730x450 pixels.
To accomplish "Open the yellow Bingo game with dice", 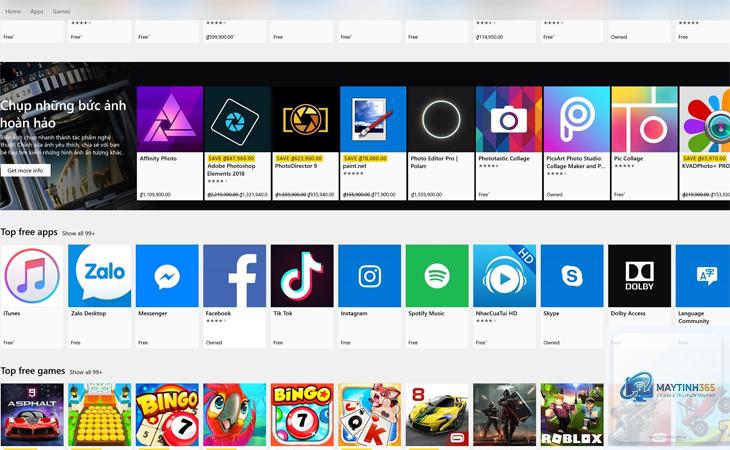I will pos(167,415).
